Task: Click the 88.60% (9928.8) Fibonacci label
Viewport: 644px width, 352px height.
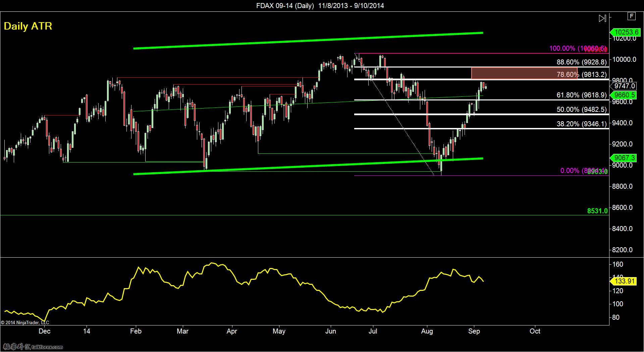Action: pos(582,62)
